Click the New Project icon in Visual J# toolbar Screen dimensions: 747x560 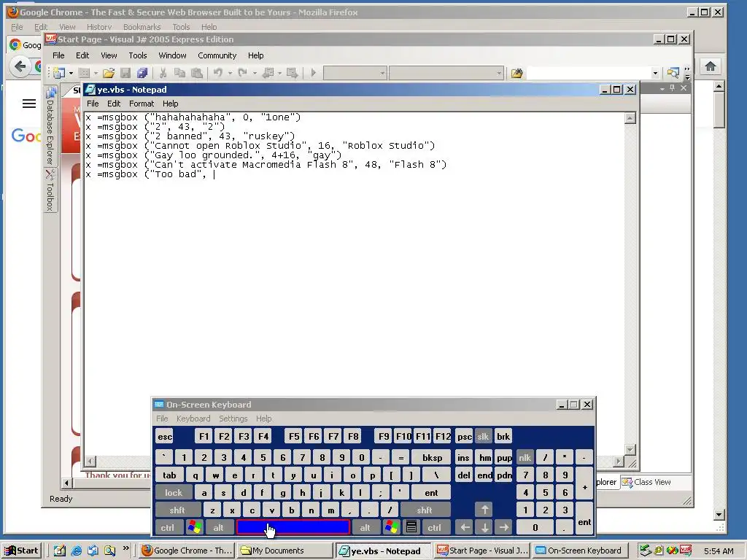59,73
